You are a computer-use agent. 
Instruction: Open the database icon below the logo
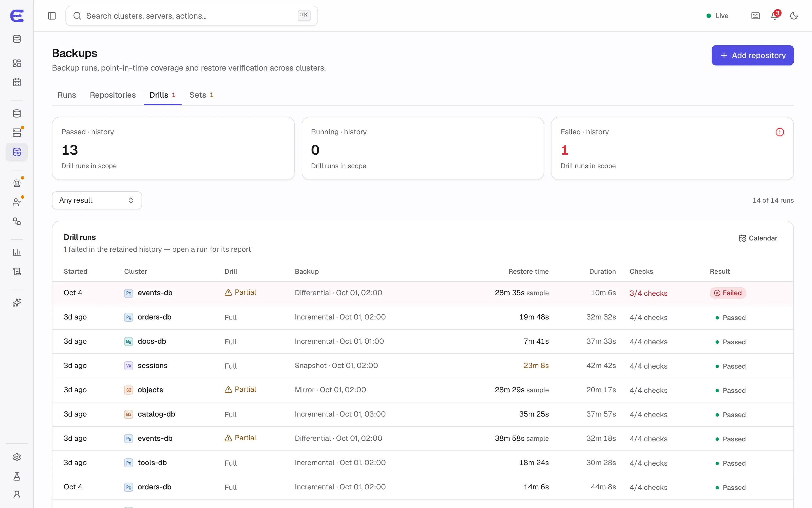click(17, 39)
